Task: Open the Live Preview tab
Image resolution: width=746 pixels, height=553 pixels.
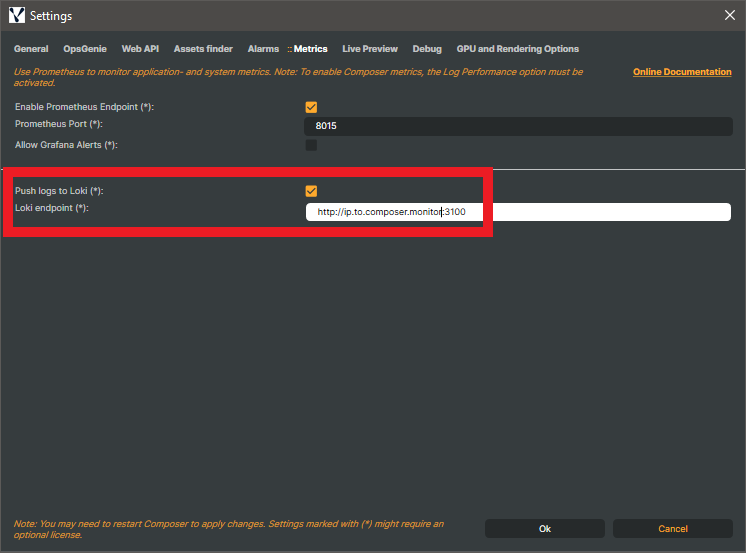Action: click(x=370, y=49)
